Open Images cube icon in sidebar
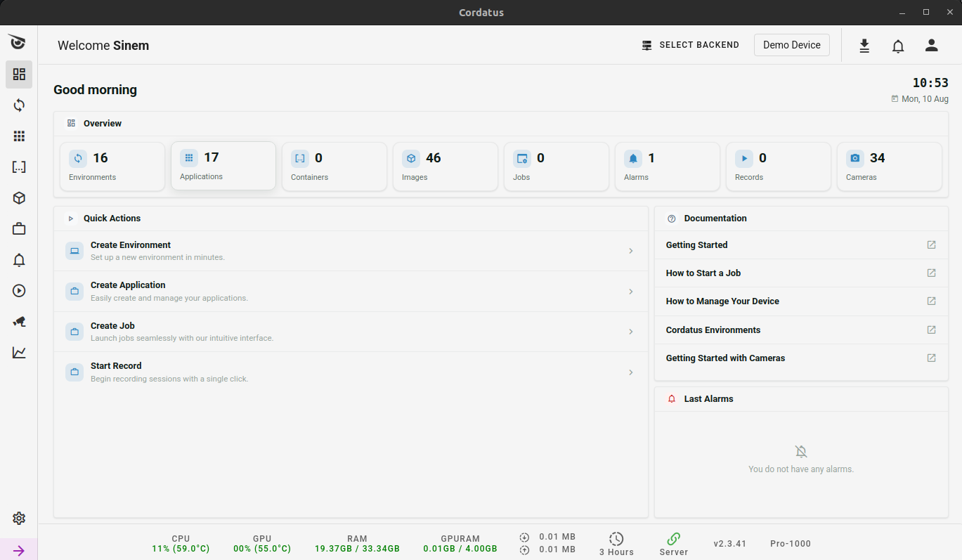Viewport: 962px width, 560px height. pyautogui.click(x=19, y=198)
